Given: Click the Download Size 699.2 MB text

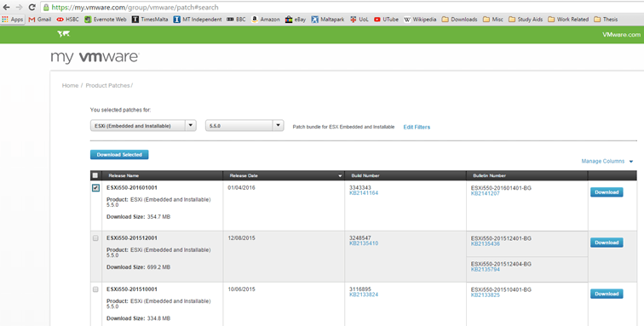Looking at the screenshot, I should click(x=138, y=267).
